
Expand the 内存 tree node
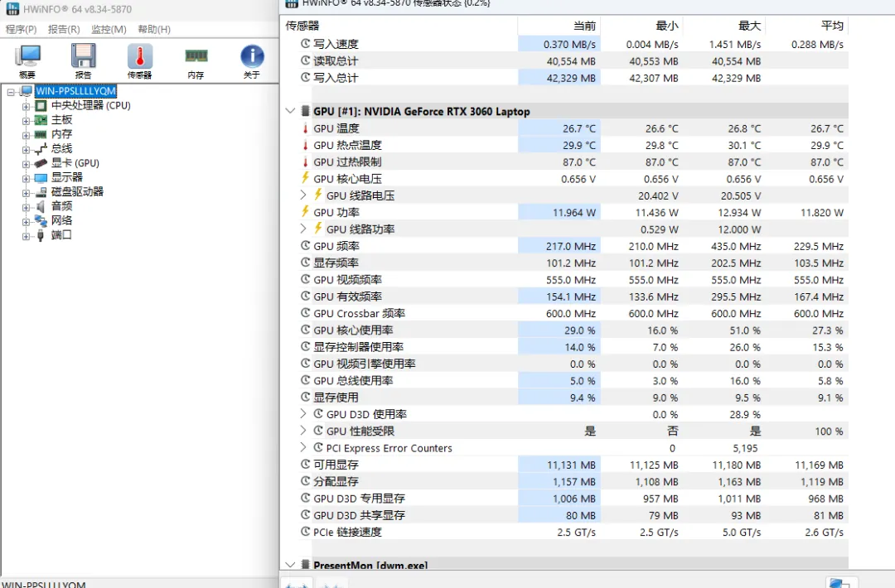[x=26, y=135]
